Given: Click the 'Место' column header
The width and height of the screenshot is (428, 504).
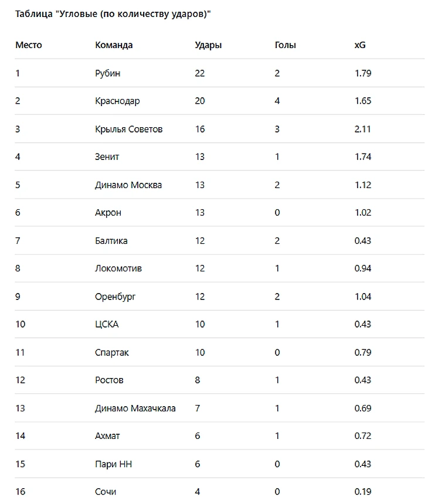Looking at the screenshot, I should click(x=29, y=45).
